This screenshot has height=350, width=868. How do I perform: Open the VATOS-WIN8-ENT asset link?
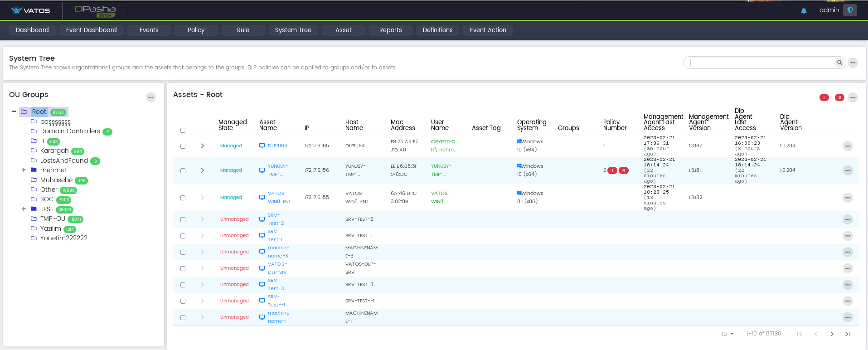(279, 198)
